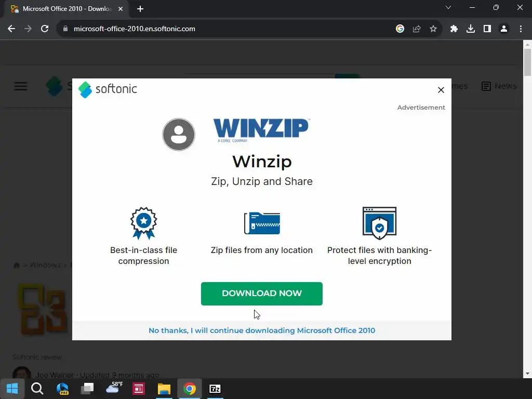Click the 'Advertisement' label text
The width and height of the screenshot is (532, 399).
pyautogui.click(x=421, y=108)
